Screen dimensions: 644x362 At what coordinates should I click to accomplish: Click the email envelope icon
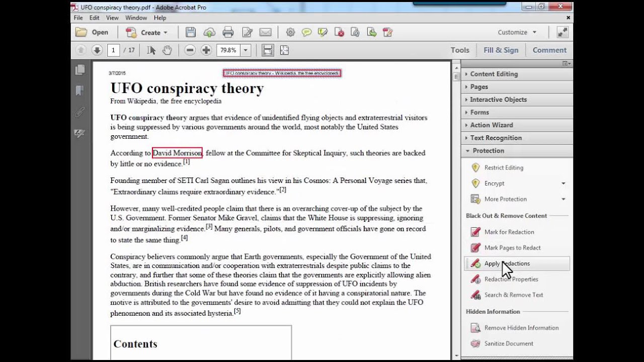(x=266, y=32)
